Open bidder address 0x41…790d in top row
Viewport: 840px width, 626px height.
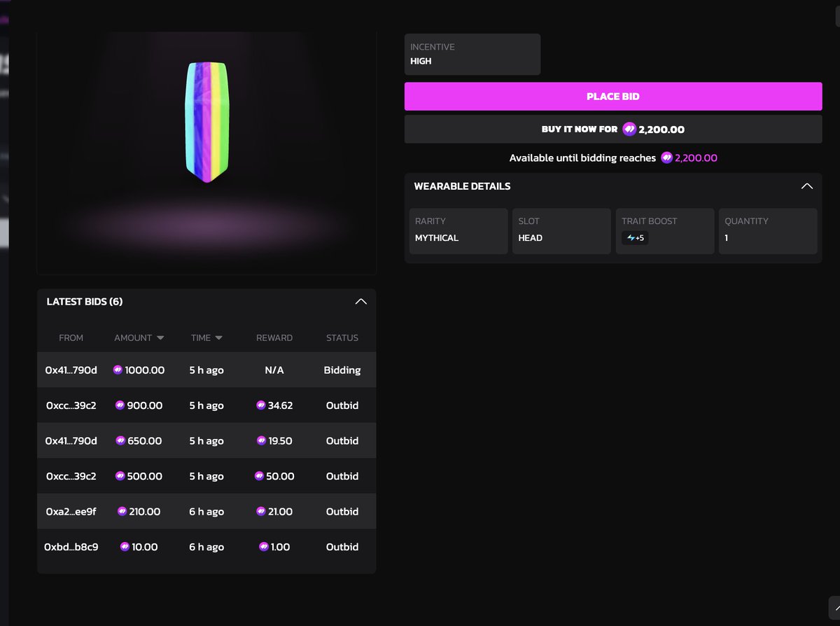point(71,370)
